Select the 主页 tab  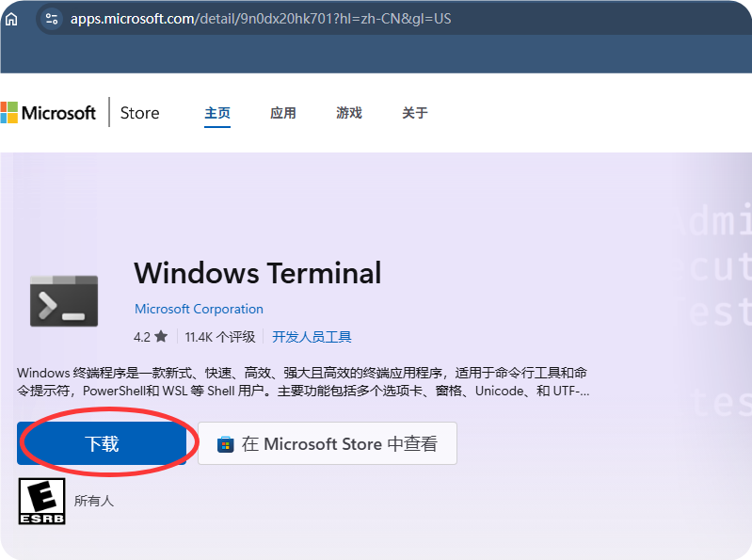[x=217, y=113]
